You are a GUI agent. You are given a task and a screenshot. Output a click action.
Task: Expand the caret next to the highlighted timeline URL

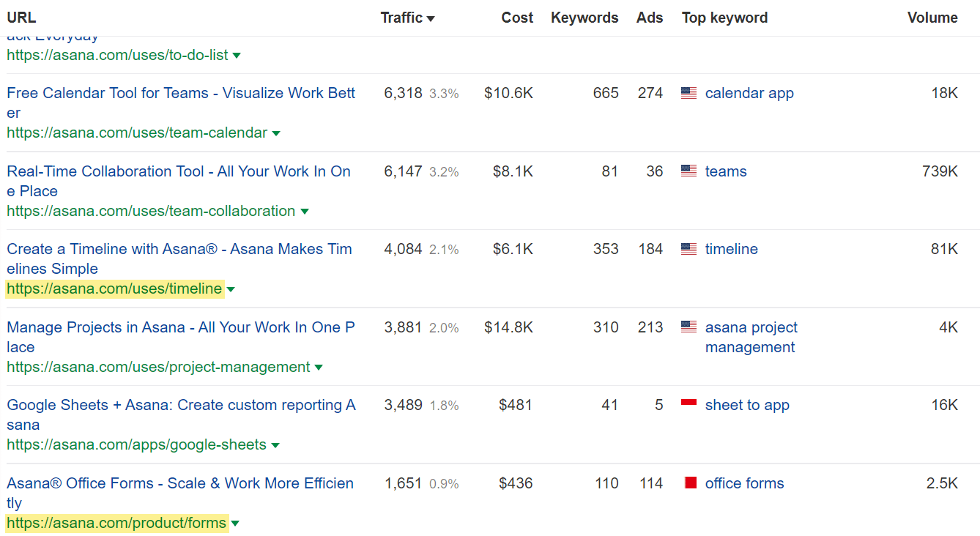tap(231, 289)
